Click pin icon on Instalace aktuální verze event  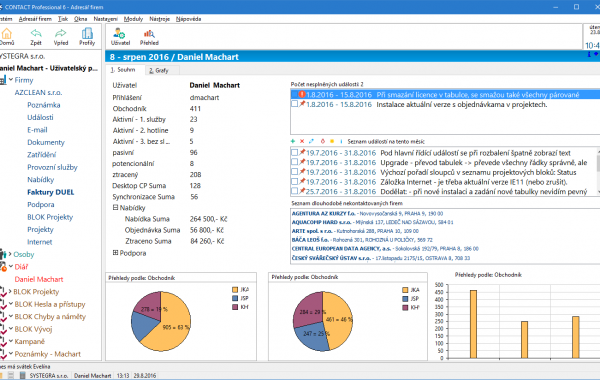[302, 104]
